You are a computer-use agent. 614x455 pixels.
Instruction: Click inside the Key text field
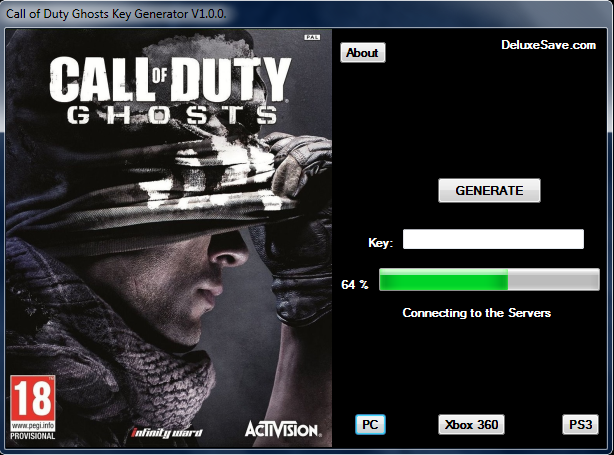492,240
